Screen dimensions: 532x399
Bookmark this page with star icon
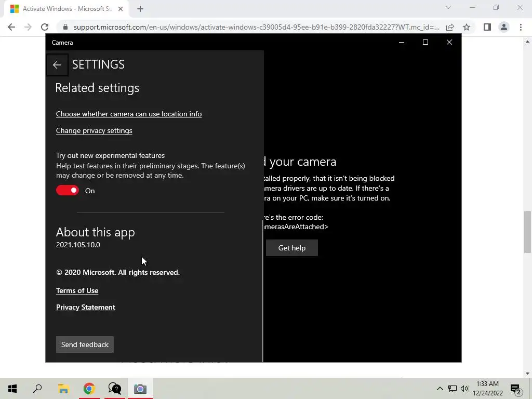467,27
